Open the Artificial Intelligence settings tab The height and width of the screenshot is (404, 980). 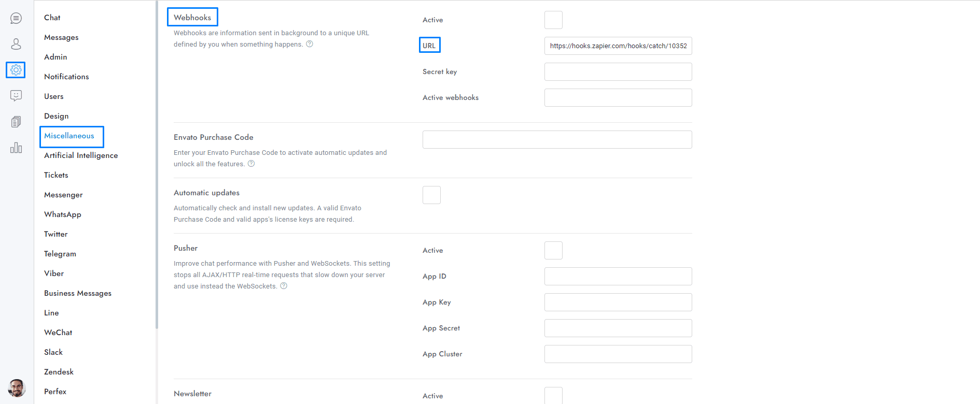tap(81, 155)
